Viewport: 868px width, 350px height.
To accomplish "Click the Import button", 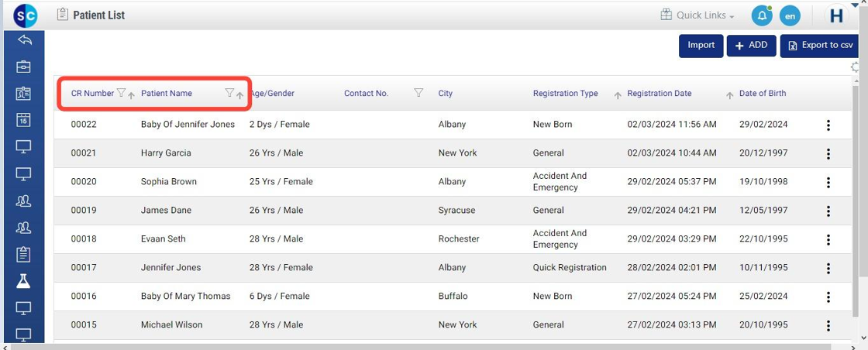I will [x=701, y=46].
